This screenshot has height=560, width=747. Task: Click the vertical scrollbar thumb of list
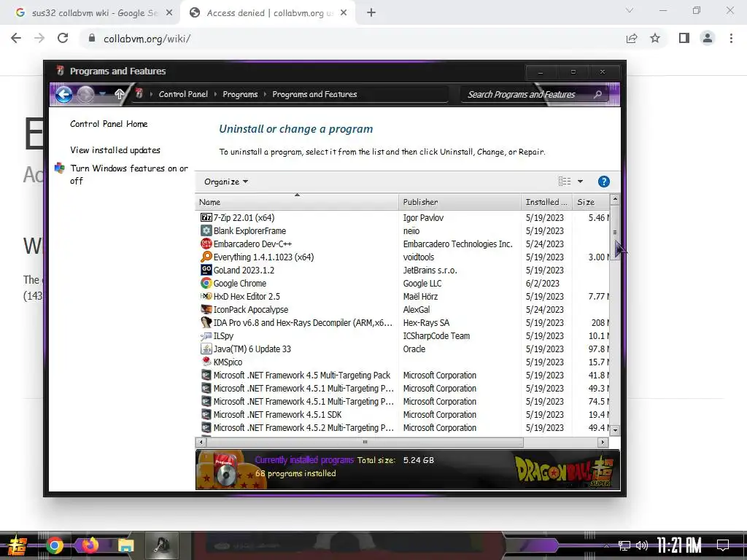[x=615, y=233]
